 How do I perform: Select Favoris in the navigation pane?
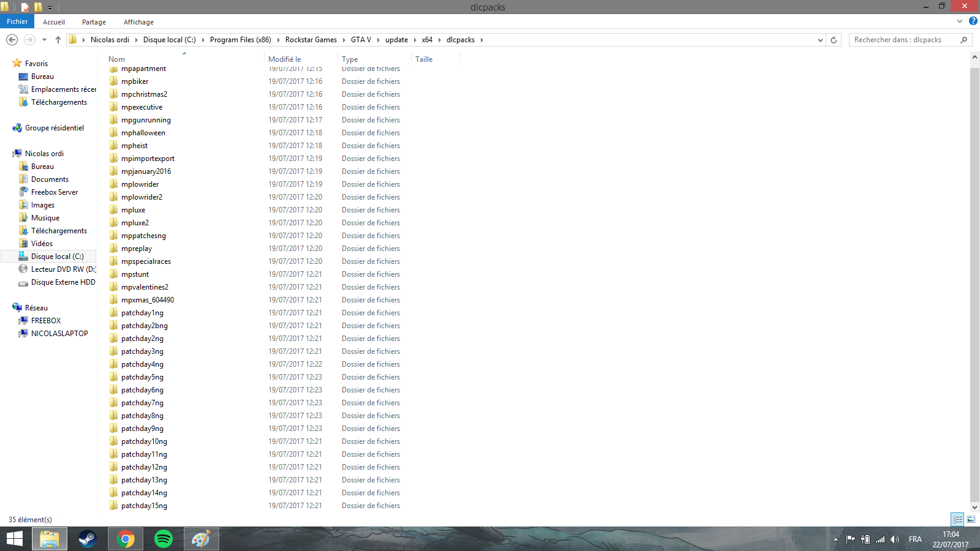pos(36,64)
